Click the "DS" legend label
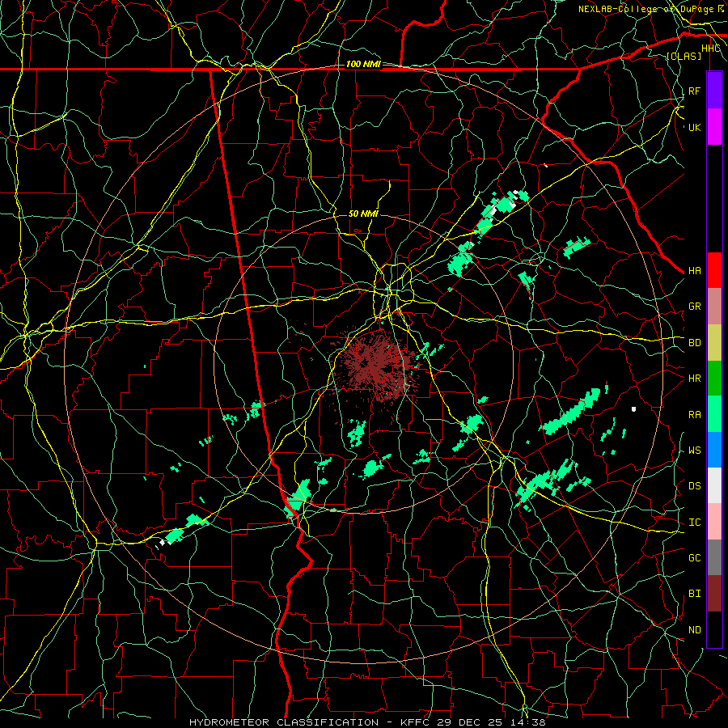This screenshot has height=728, width=728. coord(694,486)
